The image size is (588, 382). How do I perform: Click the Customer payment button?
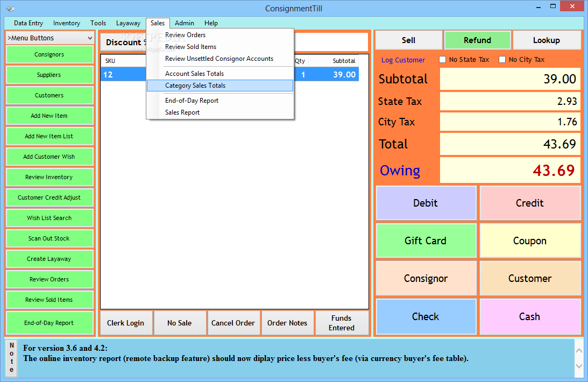530,278
